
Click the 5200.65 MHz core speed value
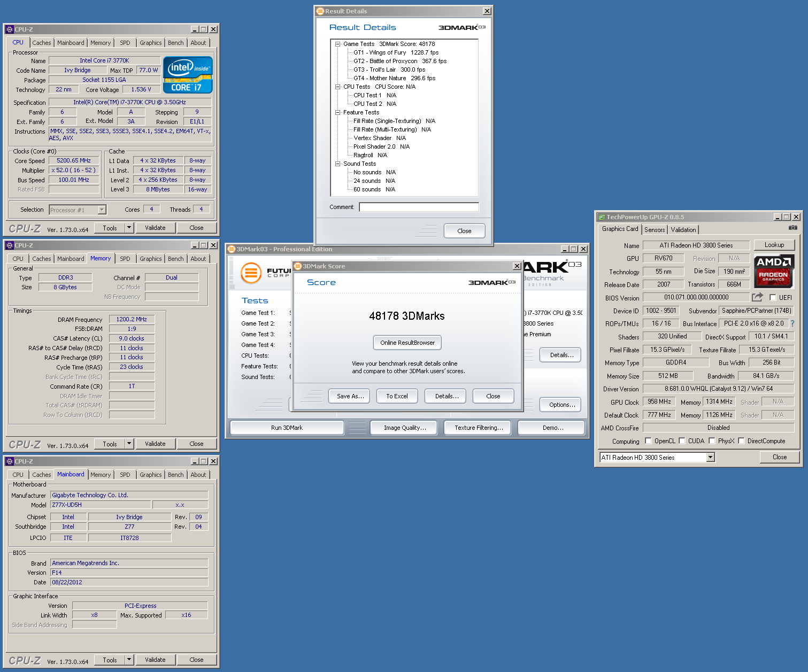tap(74, 160)
